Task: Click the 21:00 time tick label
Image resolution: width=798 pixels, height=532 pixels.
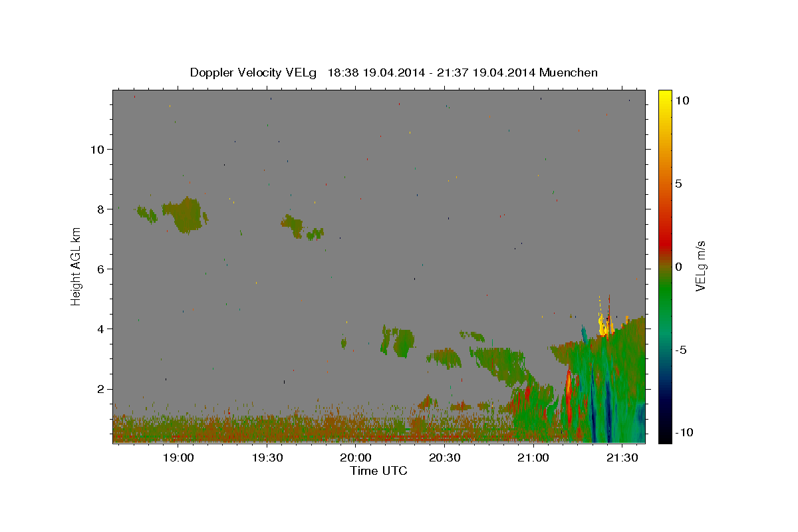Action: [533, 458]
